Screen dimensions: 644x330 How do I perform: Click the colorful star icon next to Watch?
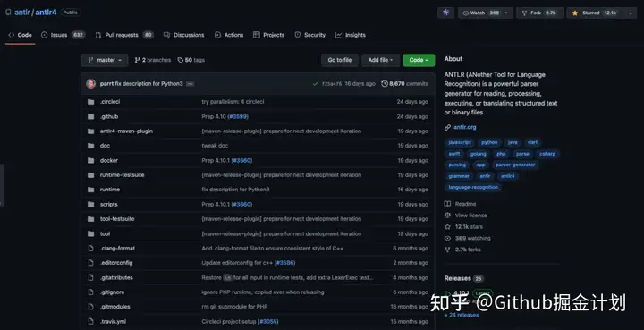point(445,13)
